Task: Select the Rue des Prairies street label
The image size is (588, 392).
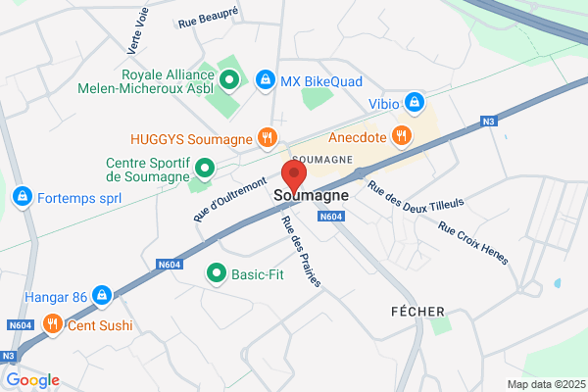Action: click(x=302, y=251)
